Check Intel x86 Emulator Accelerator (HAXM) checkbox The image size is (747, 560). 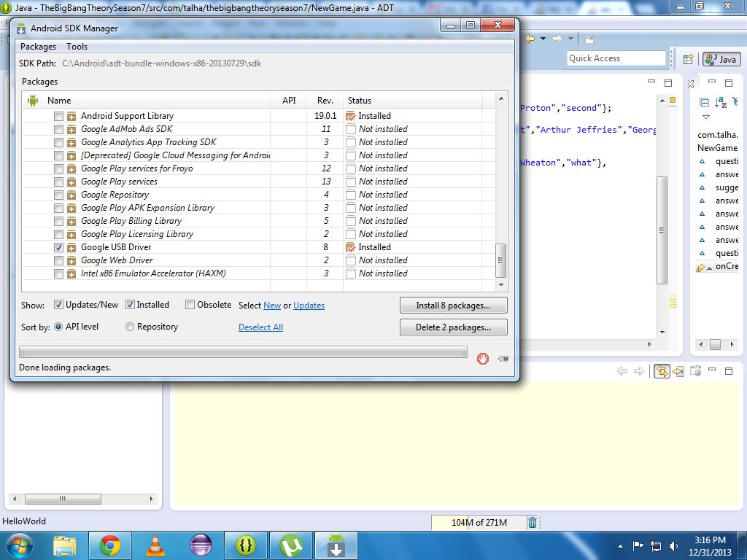[58, 274]
